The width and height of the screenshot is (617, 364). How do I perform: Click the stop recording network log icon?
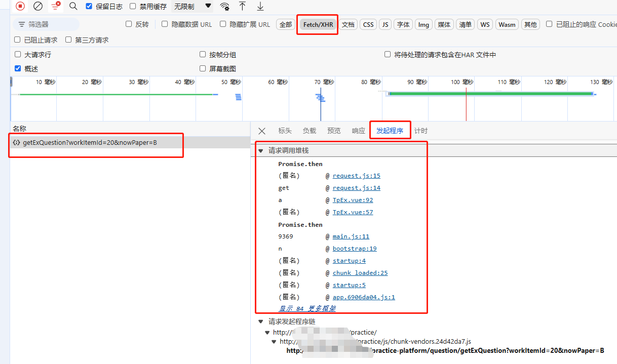20,6
